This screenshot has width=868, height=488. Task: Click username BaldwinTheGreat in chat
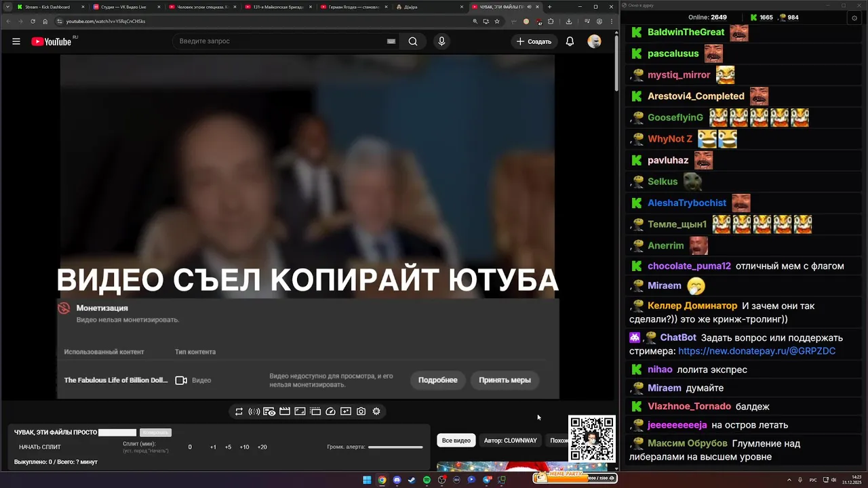pyautogui.click(x=686, y=33)
